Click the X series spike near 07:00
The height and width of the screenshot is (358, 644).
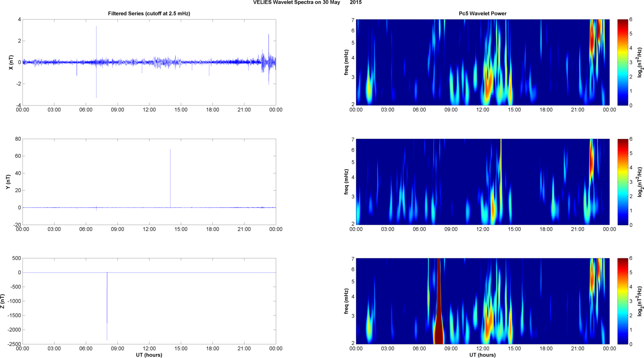pyautogui.click(x=96, y=62)
